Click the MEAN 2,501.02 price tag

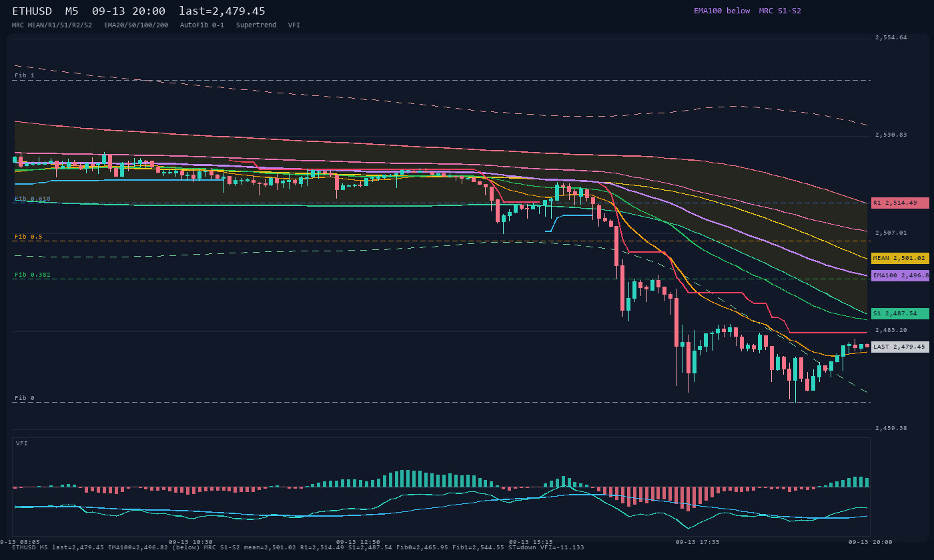point(900,258)
